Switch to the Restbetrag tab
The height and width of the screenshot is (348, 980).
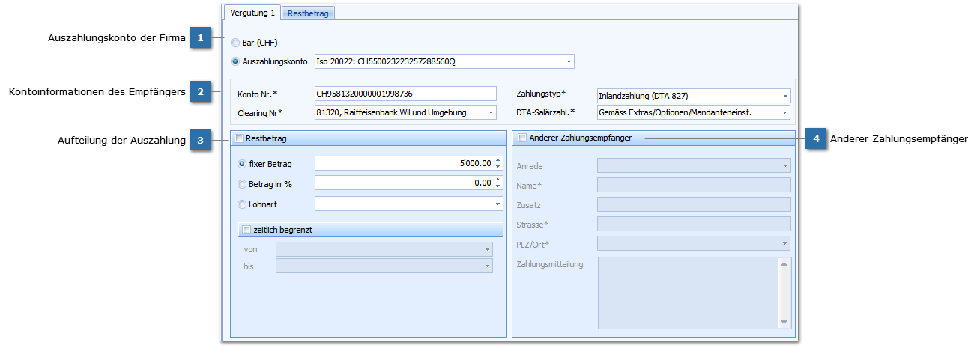309,13
